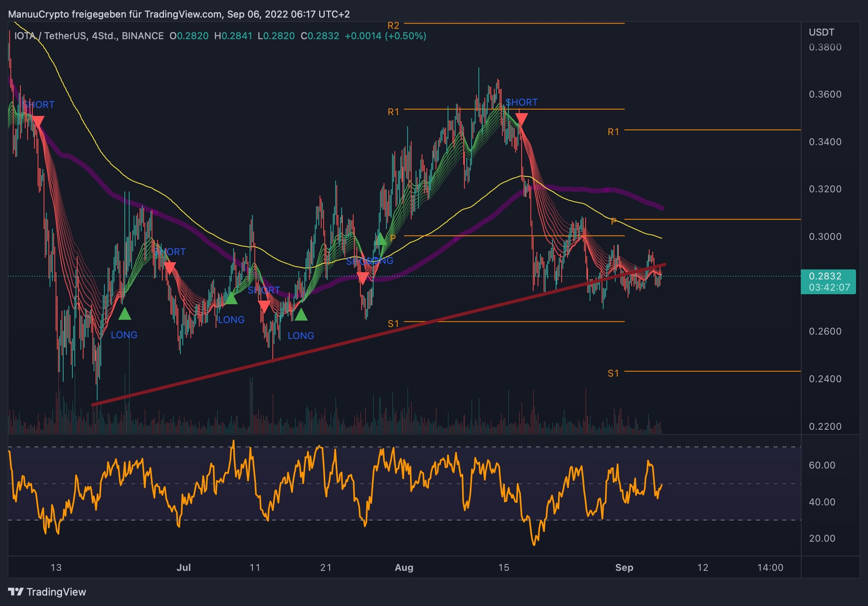Click the high value H0.2841

coord(233,36)
